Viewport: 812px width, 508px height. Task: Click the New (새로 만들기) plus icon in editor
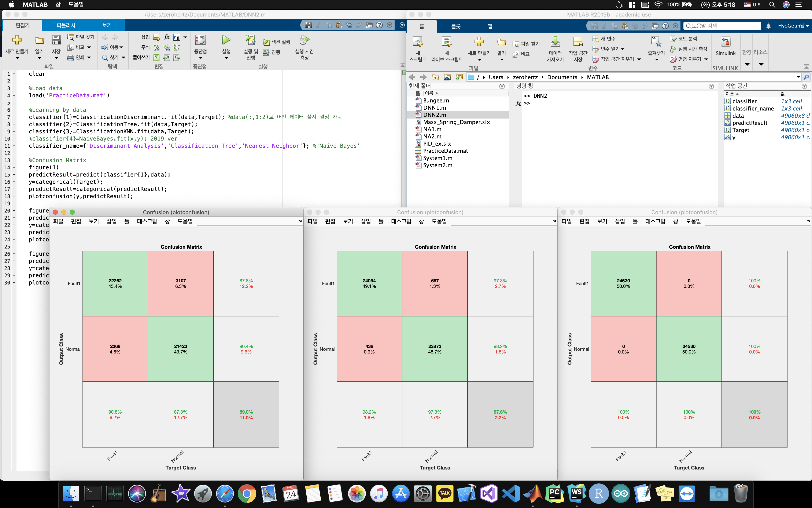pos(17,40)
